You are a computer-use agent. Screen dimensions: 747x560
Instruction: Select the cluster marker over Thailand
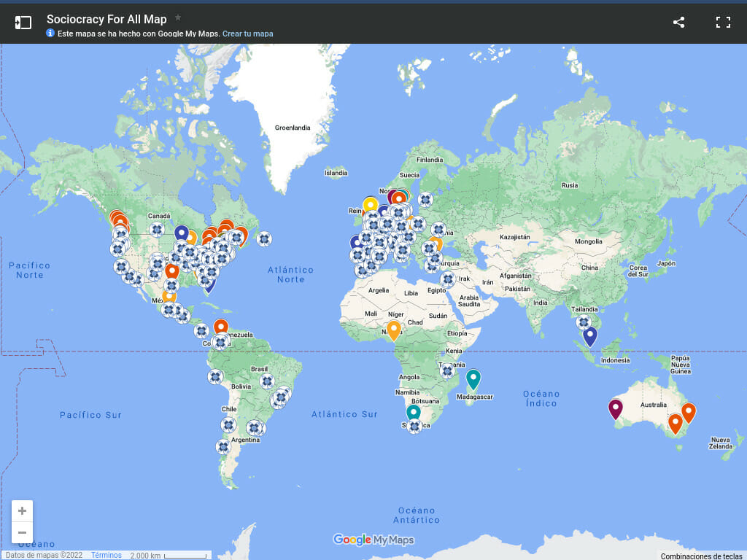(584, 321)
